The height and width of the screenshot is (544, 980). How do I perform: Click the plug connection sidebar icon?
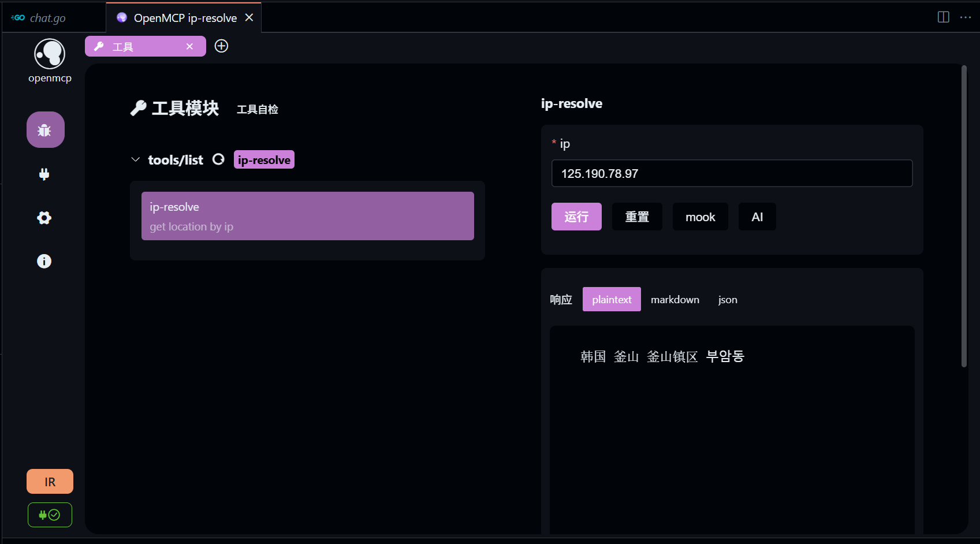coord(44,174)
